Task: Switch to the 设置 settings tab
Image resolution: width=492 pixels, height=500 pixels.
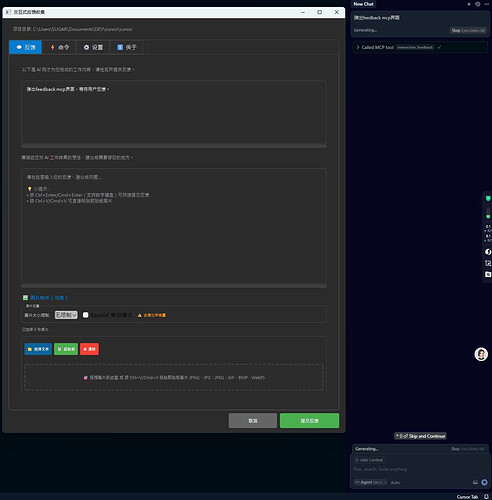Action: (93, 47)
